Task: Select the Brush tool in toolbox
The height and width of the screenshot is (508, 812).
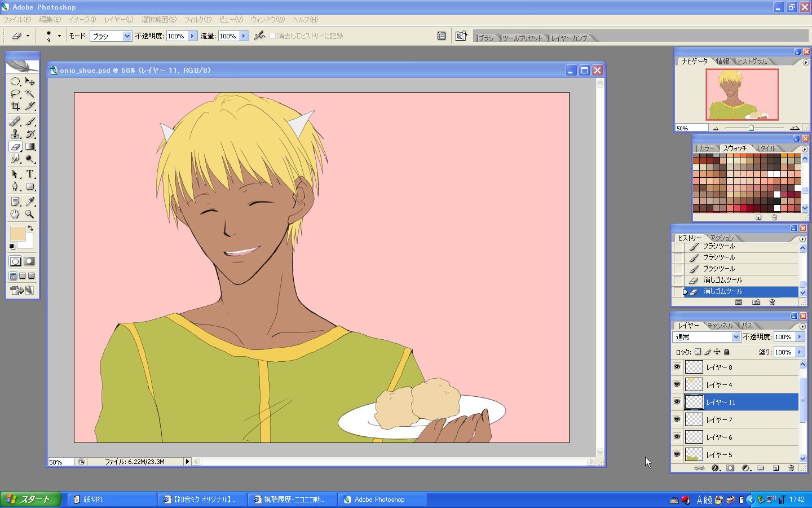Action: [30, 121]
